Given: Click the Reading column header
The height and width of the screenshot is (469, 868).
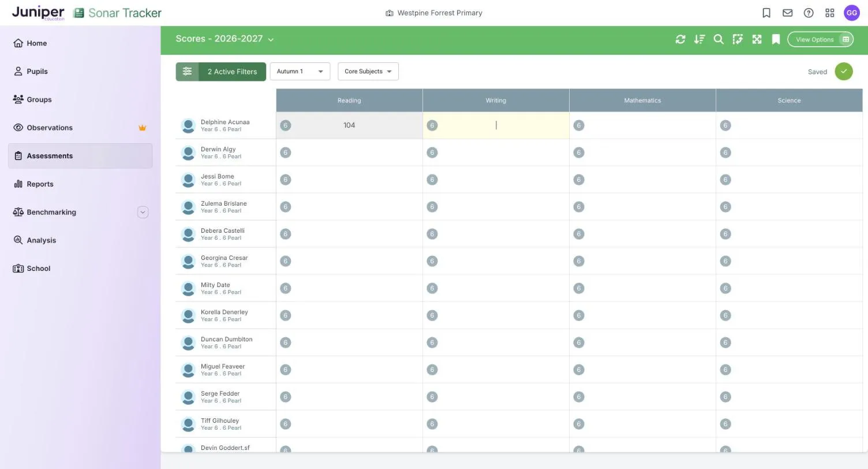Looking at the screenshot, I should point(349,100).
